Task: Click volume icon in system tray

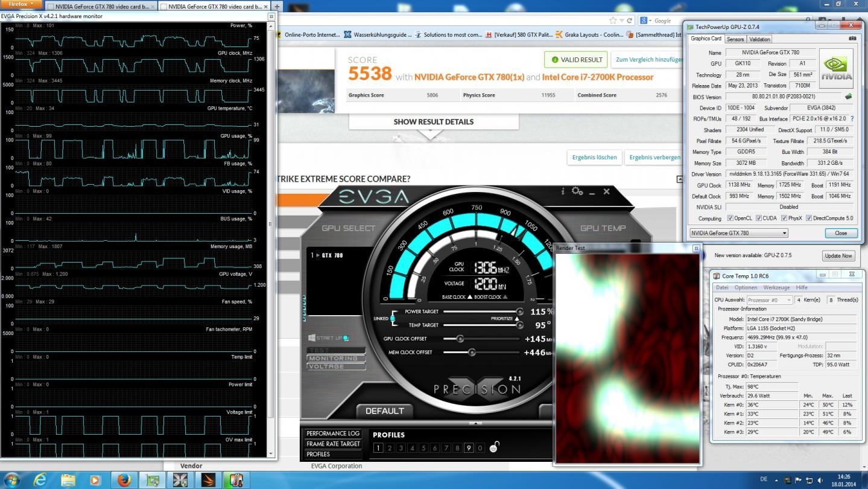Action: (820, 481)
